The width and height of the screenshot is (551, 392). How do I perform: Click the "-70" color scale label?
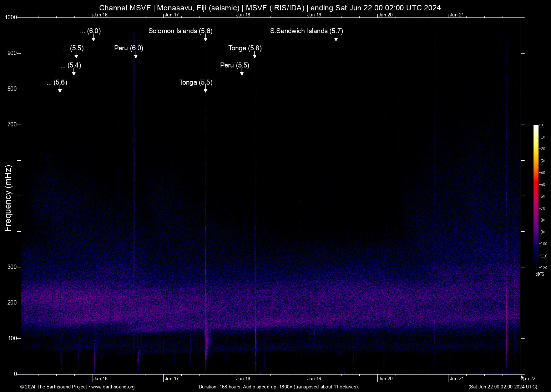(542, 208)
